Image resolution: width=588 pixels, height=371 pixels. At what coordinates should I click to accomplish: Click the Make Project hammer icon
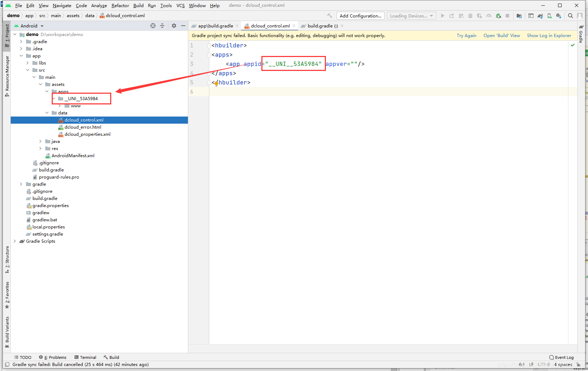[329, 16]
